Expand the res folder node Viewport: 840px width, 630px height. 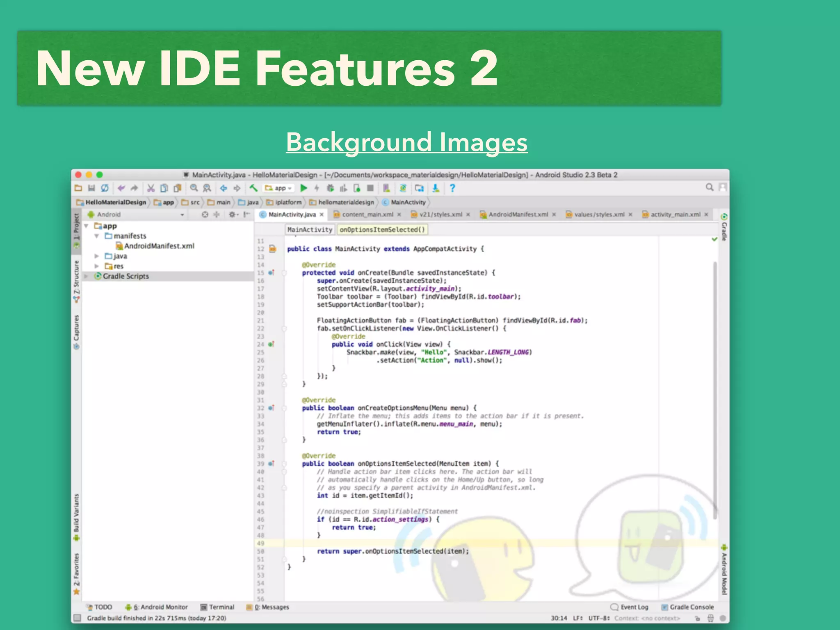click(97, 266)
